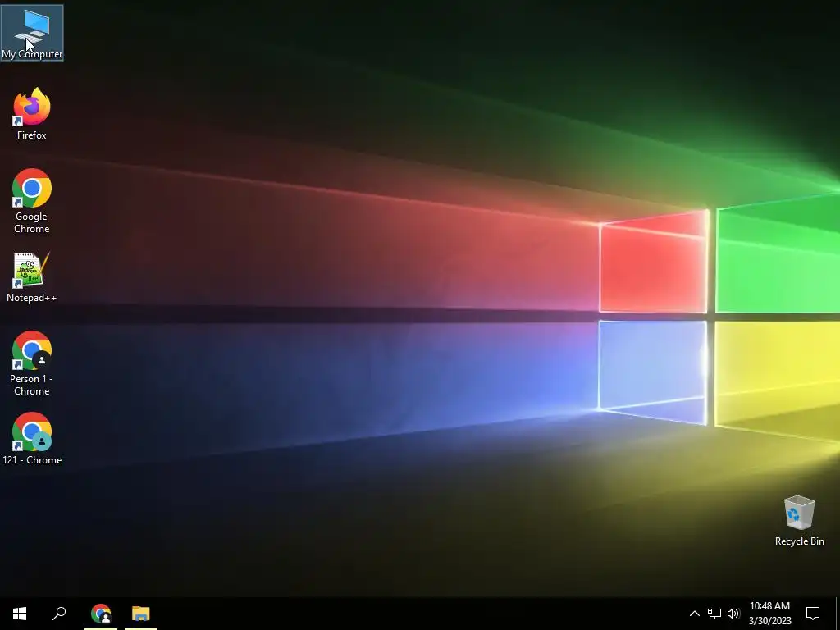Select the Notepad++ desktop shortcut
Image resolution: width=840 pixels, height=630 pixels.
pos(32,277)
